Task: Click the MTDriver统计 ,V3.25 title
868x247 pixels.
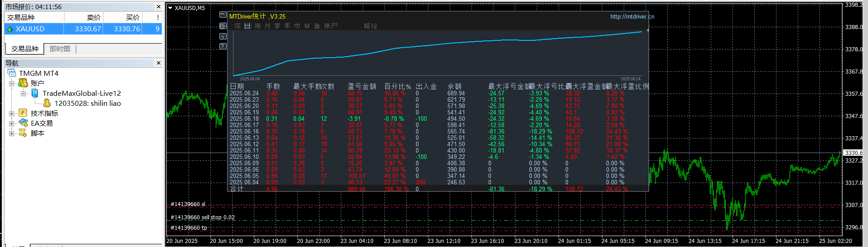Action: click(257, 16)
